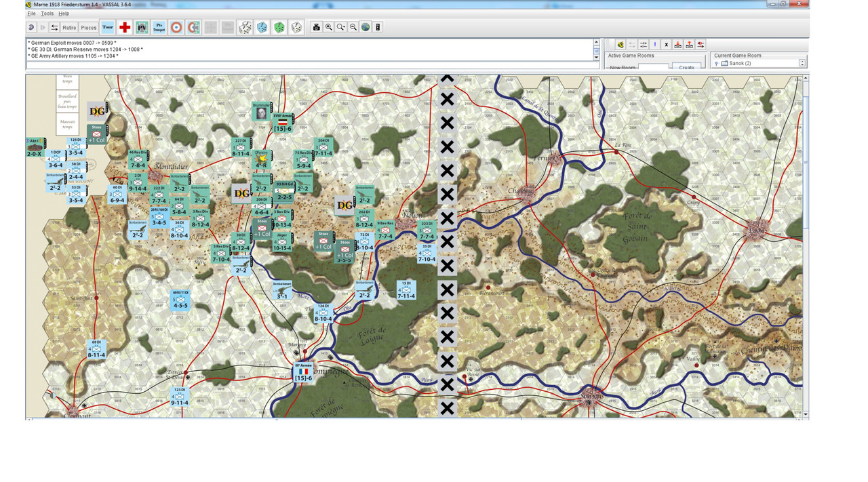Click the PV points toolbar icon
This screenshot has width=868, height=482.
point(142,27)
